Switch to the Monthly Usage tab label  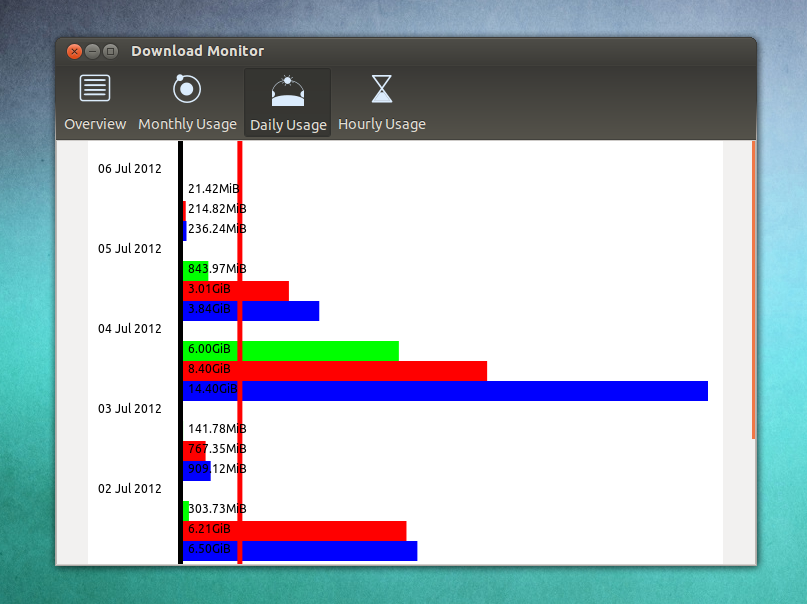tap(187, 124)
